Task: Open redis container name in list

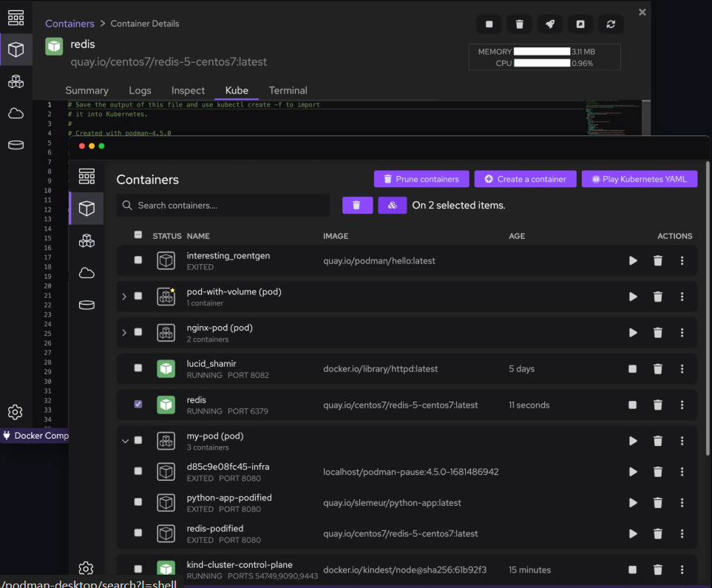Action: 196,400
